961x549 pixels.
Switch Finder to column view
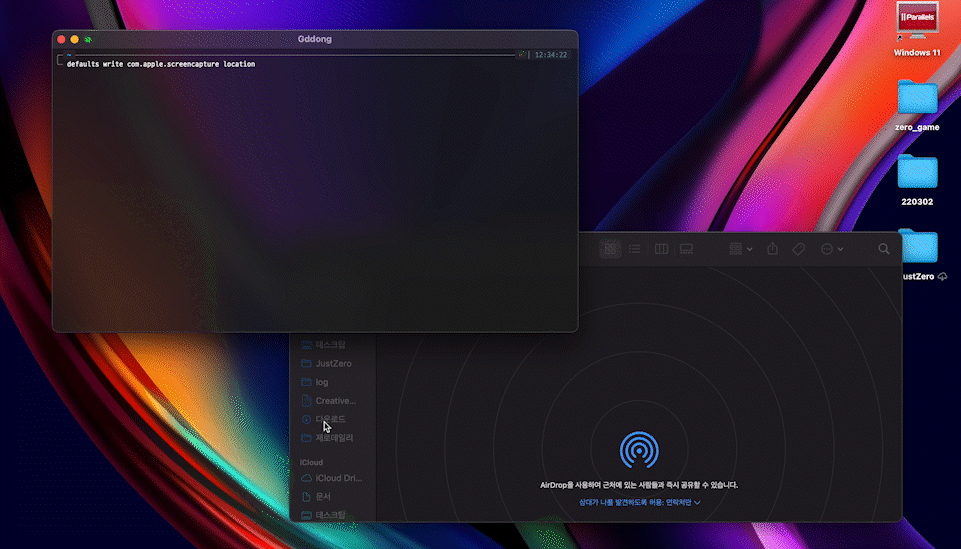coord(661,249)
